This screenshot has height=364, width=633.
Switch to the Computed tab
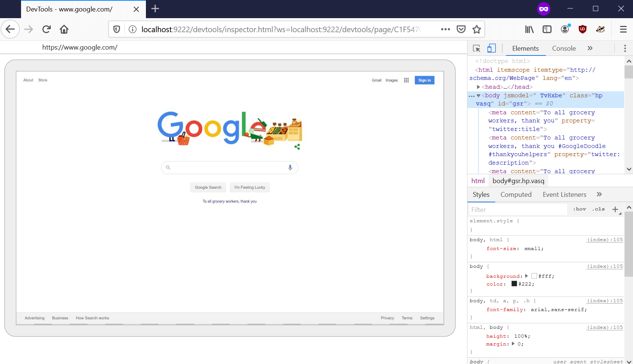516,194
